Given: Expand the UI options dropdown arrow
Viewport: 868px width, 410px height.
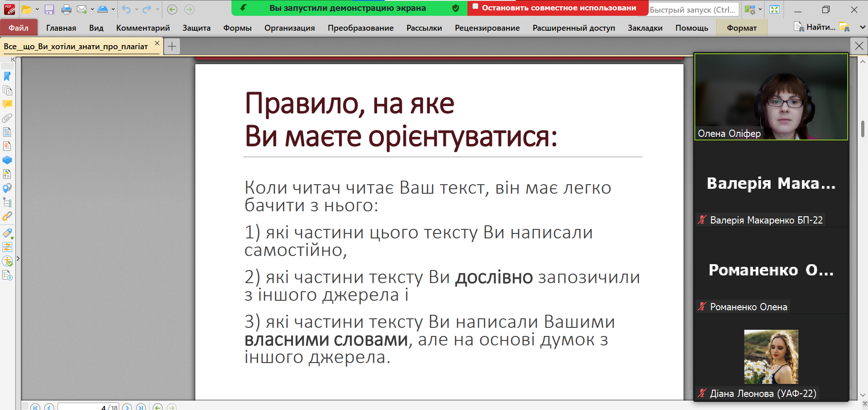Looking at the screenshot, I should click(760, 9).
